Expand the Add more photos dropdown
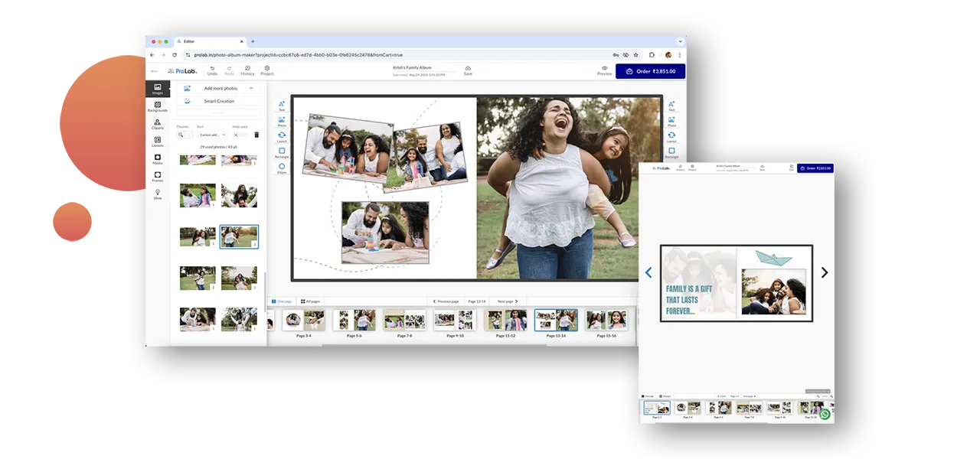This screenshot has height=459, width=980. [x=250, y=88]
